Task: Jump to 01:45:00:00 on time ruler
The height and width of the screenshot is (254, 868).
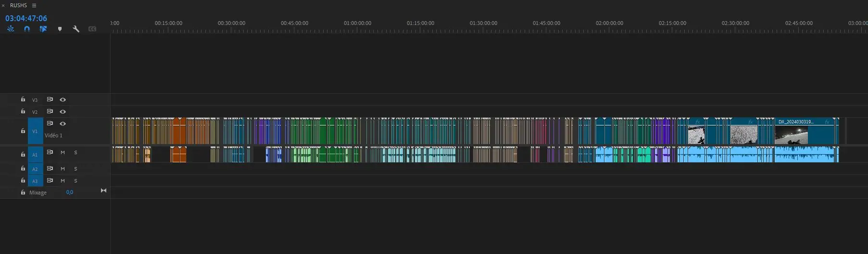Action: tap(546, 23)
